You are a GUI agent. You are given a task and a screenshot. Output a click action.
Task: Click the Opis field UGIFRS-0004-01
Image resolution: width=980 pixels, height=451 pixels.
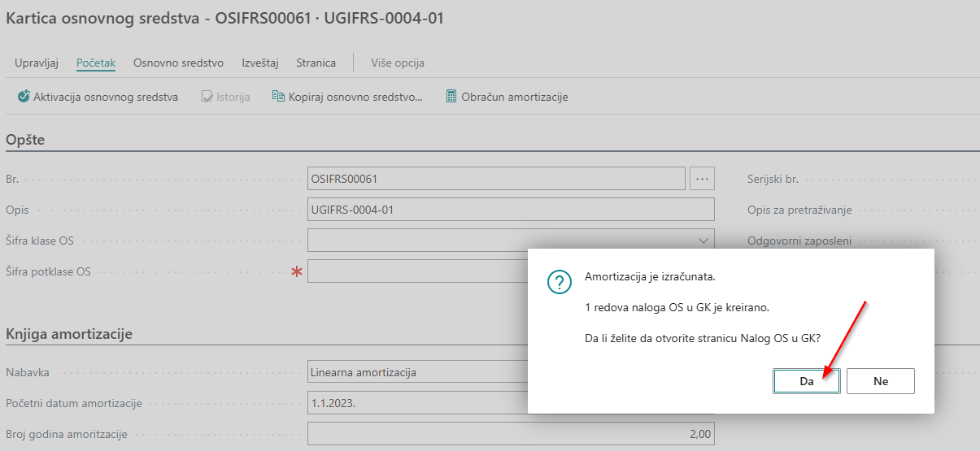pyautogui.click(x=511, y=210)
